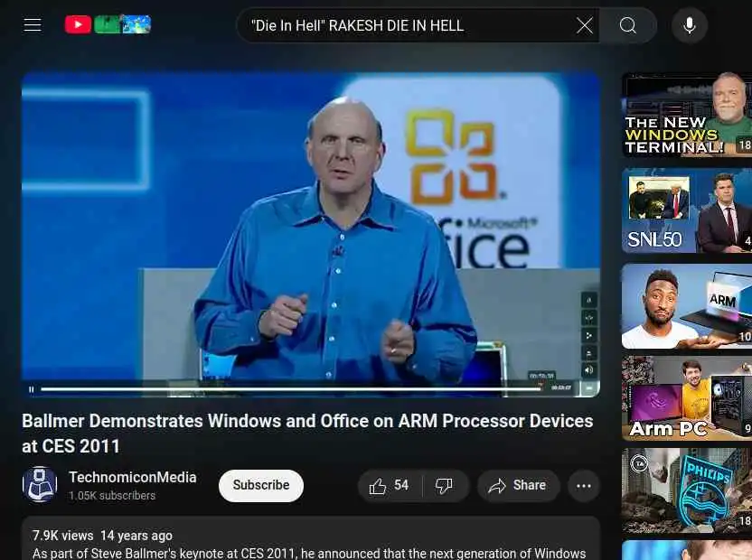Open "The New Windows Terminal" suggested video
Screen dimensions: 752x560
[x=687, y=115]
